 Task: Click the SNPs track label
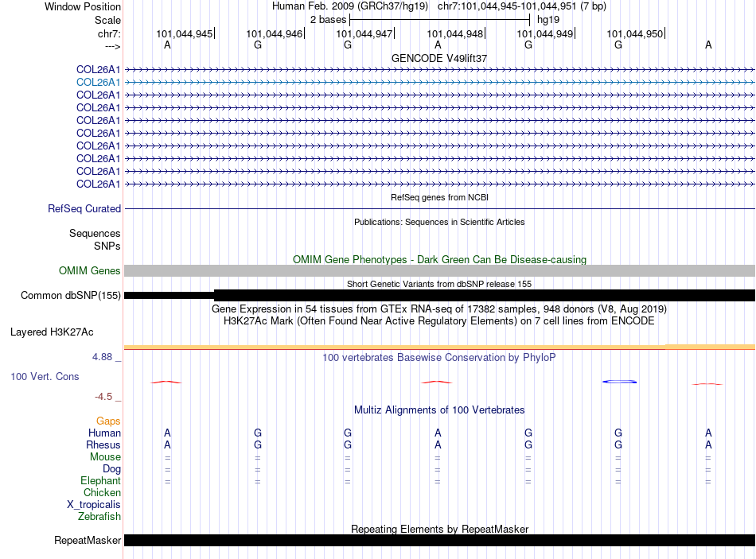[x=107, y=246]
